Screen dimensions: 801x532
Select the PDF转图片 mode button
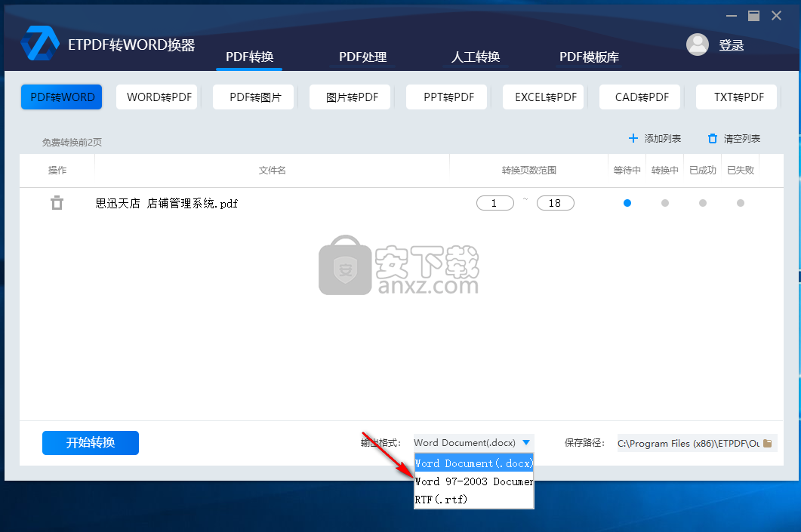pos(255,97)
